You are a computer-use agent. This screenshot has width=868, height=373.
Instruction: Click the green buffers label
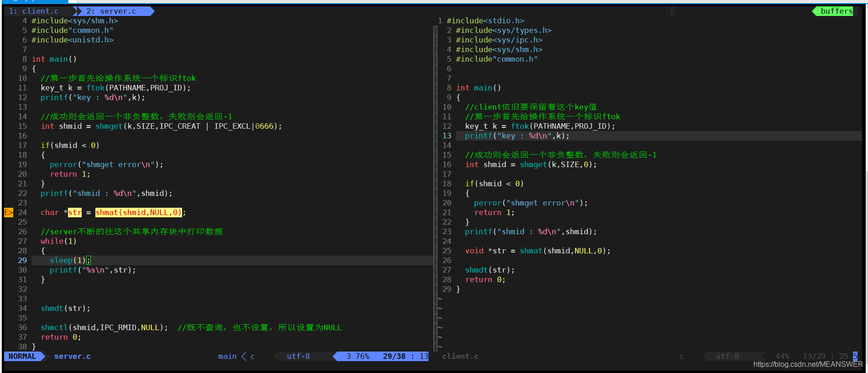click(836, 11)
